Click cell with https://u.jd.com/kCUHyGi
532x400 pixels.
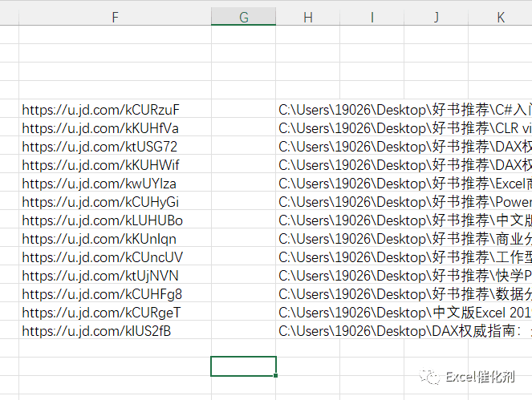[x=115, y=200]
